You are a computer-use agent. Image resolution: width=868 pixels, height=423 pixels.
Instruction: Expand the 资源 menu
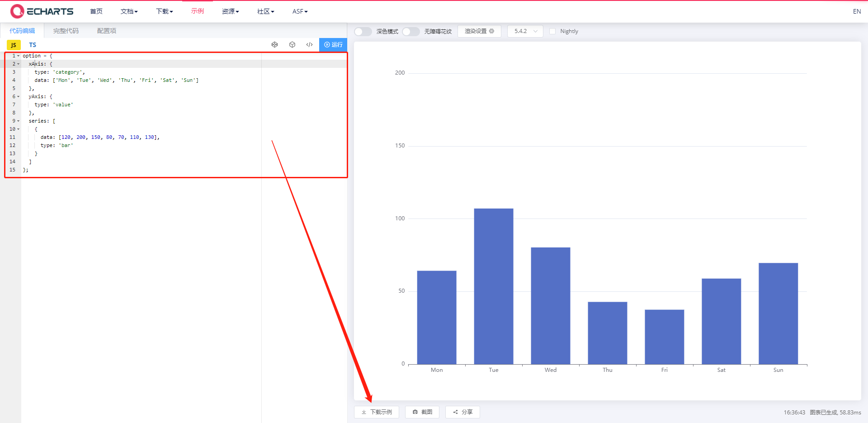point(231,11)
